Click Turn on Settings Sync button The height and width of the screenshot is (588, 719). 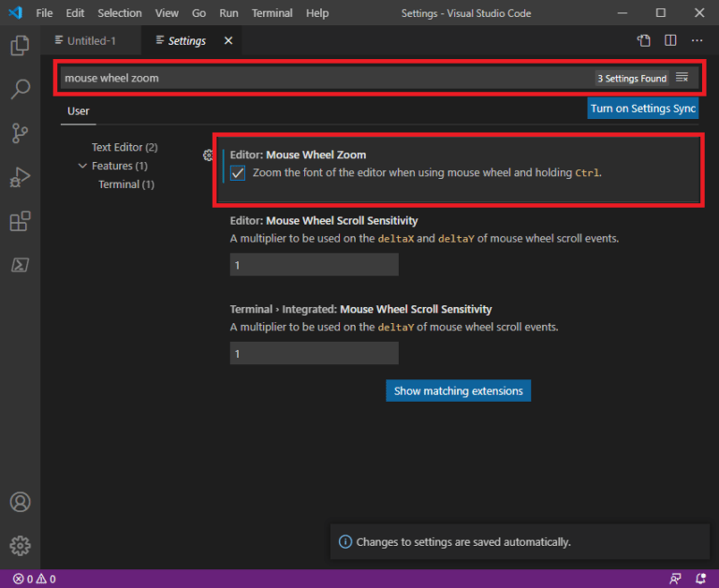643,109
